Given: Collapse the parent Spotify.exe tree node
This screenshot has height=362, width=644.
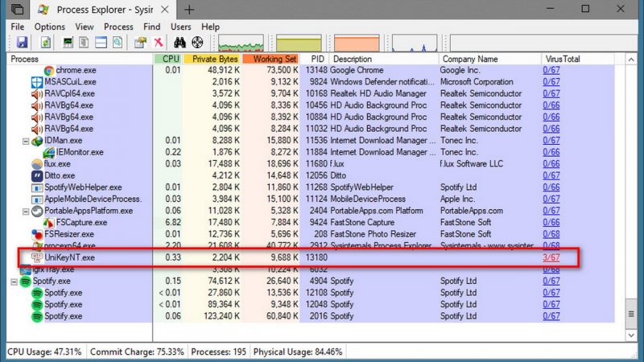Looking at the screenshot, I should click(x=14, y=282).
